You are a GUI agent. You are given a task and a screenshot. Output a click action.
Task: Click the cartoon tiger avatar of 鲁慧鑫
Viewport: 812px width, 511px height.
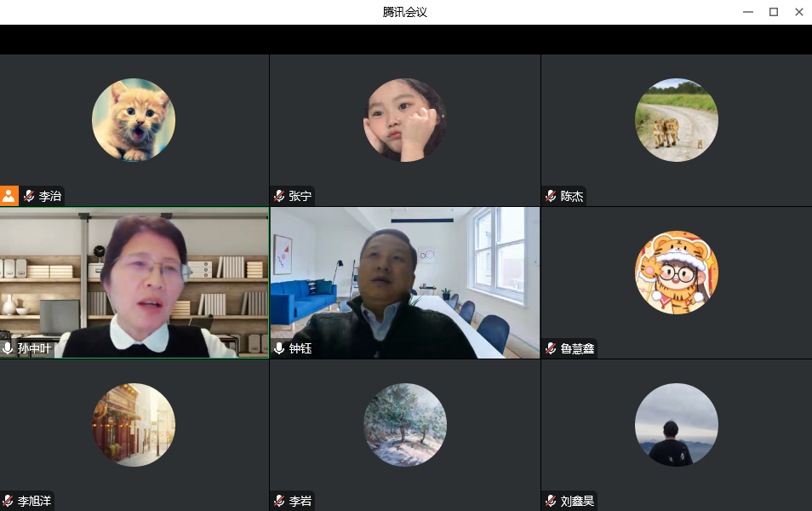(x=677, y=273)
